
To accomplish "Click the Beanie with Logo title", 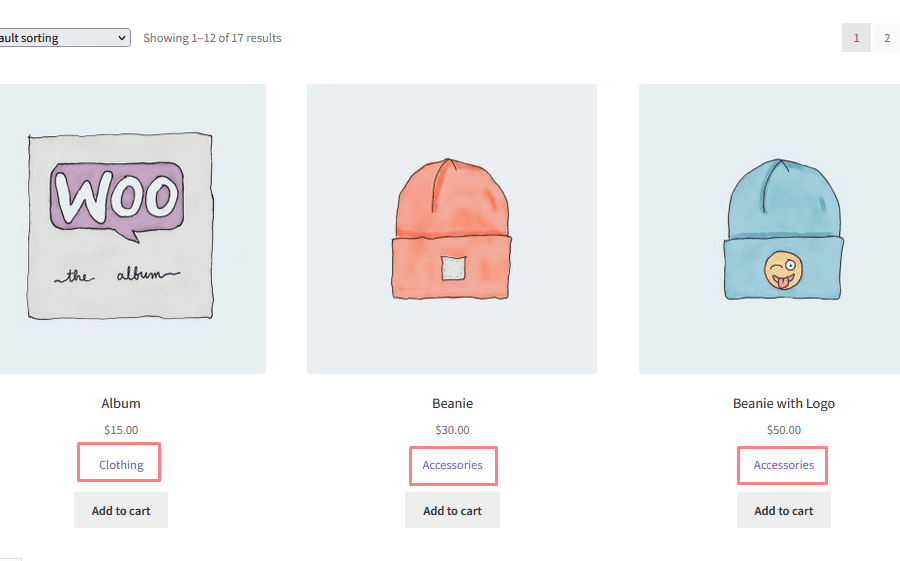I will coord(783,404).
